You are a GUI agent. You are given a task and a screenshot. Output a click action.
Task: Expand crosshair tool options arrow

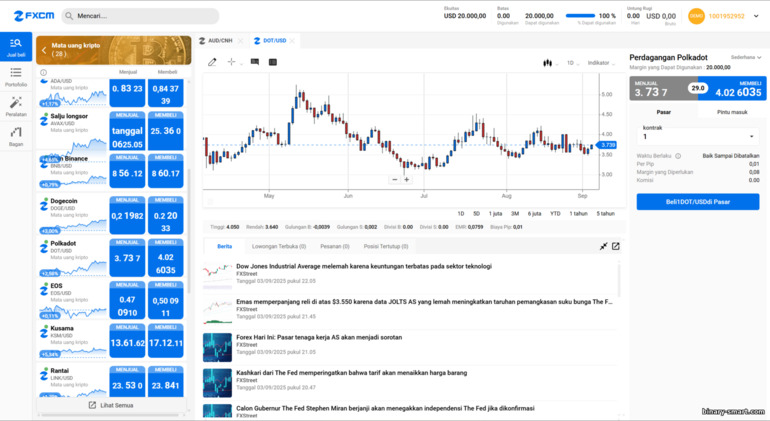(x=241, y=63)
